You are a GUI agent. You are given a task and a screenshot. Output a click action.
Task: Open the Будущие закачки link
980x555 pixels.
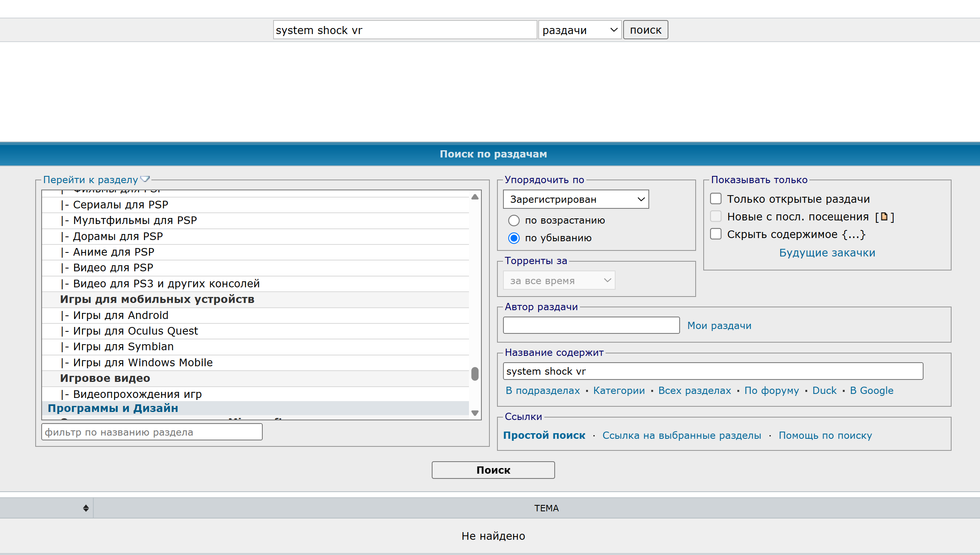827,253
